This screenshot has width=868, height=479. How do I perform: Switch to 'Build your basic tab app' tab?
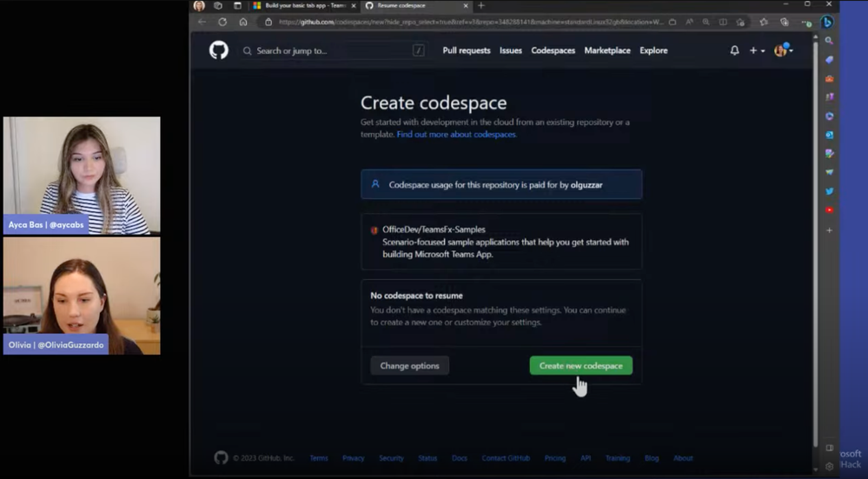[x=303, y=5]
